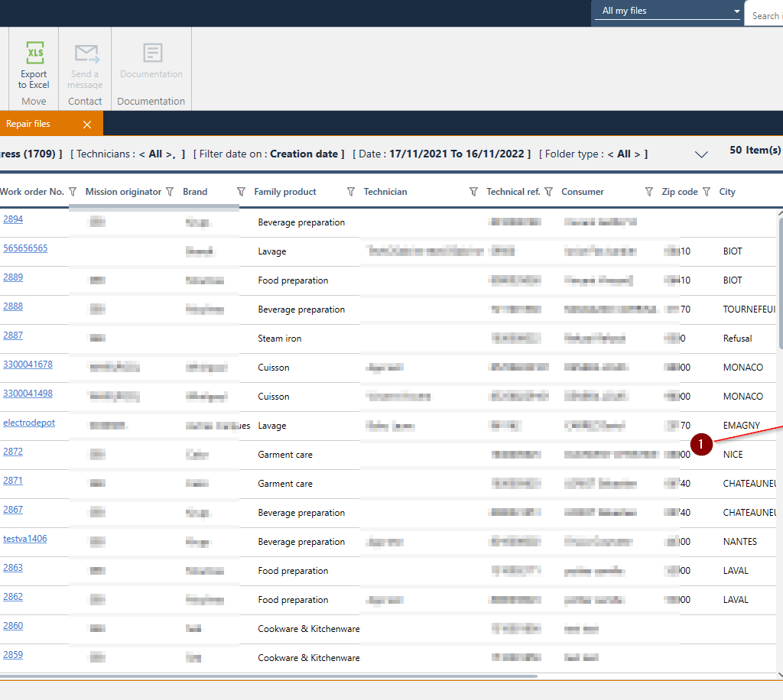Screen dimensions: 783x700
Task: Open the Technician column filter funnel
Action: (473, 192)
